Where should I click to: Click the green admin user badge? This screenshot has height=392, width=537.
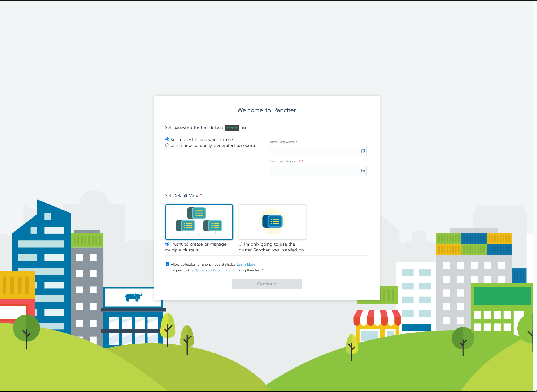[x=232, y=128]
